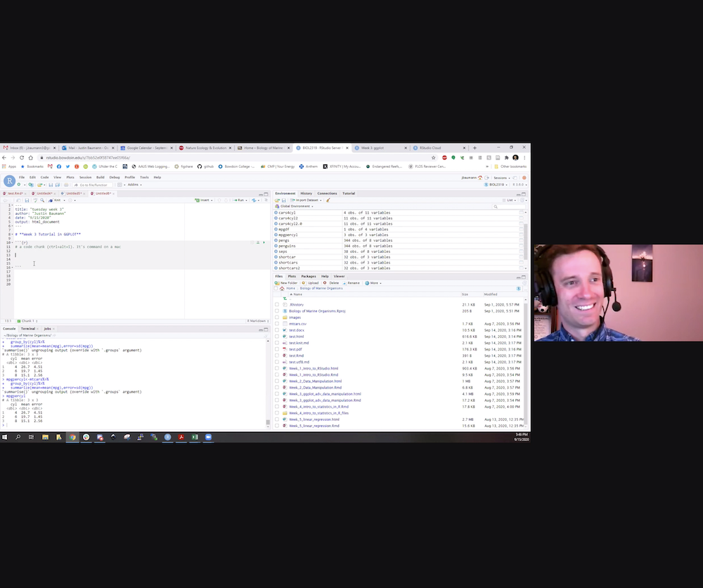Run the current chunk with the green play icon
703x588 pixels.
(x=264, y=242)
